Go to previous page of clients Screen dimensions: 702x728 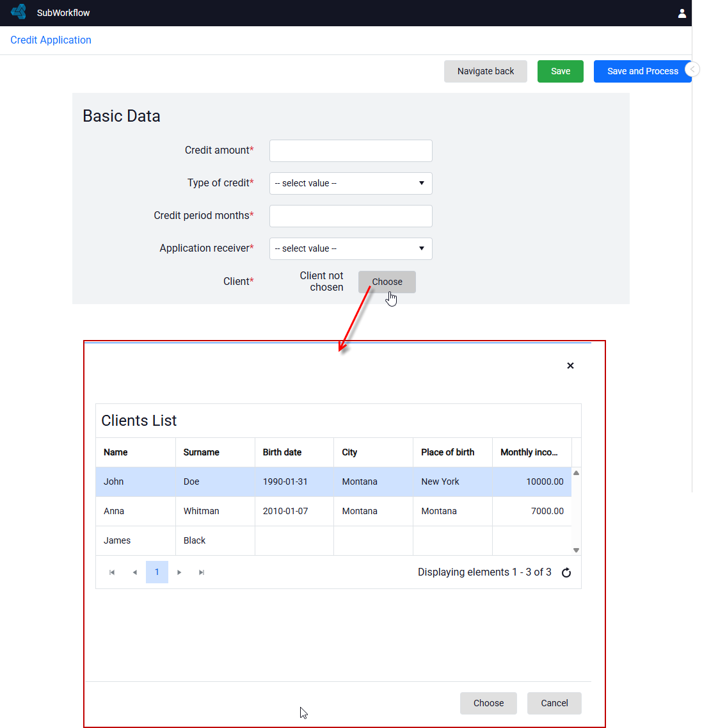click(134, 572)
